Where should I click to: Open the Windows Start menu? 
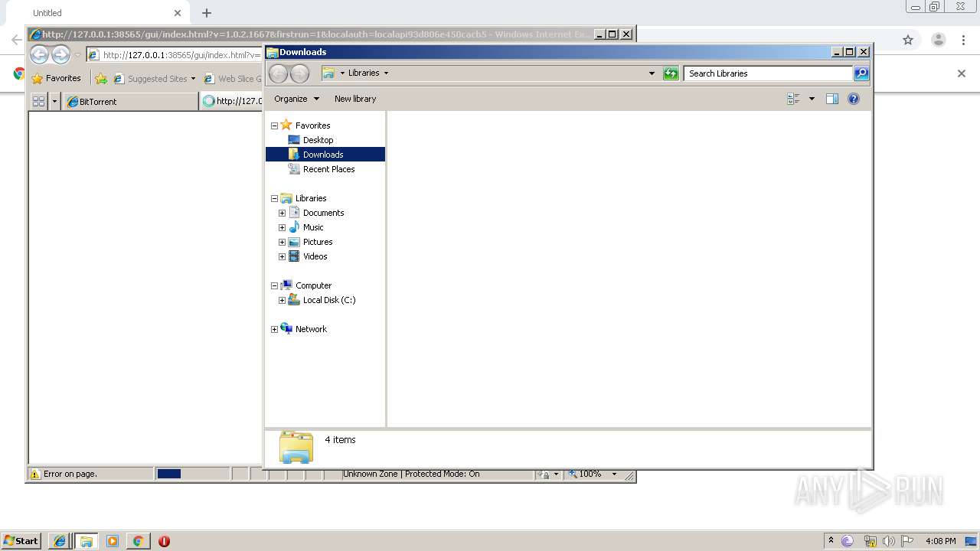21,540
